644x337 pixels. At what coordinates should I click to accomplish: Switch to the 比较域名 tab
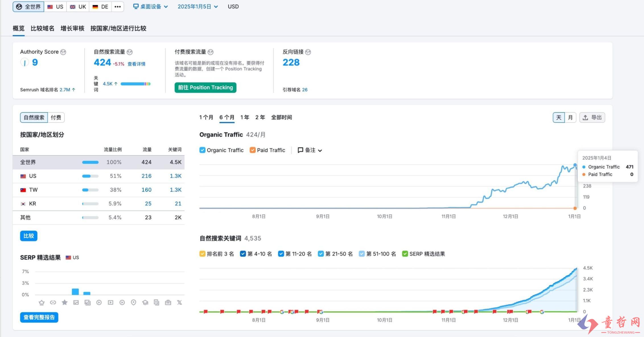click(42, 28)
